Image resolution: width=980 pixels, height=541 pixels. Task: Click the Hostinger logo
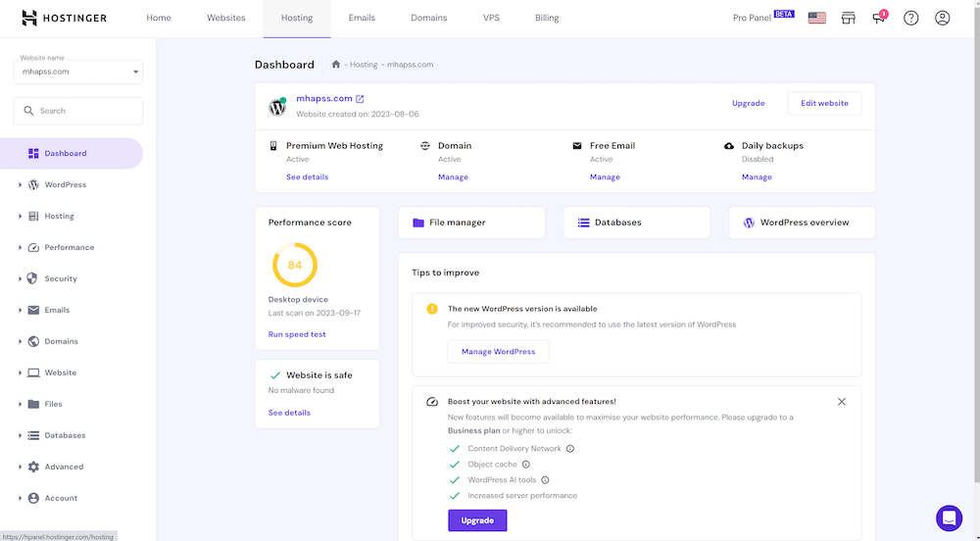[64, 18]
